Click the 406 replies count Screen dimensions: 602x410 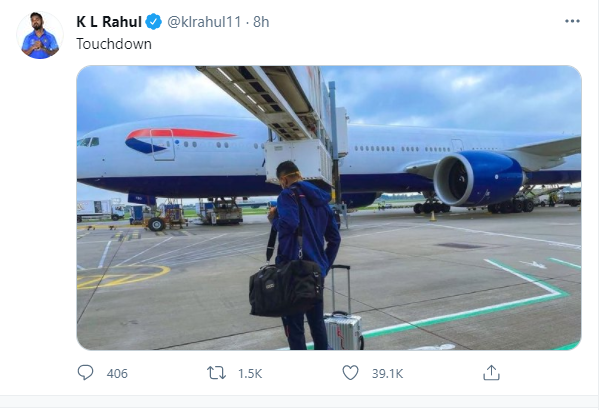coord(117,374)
